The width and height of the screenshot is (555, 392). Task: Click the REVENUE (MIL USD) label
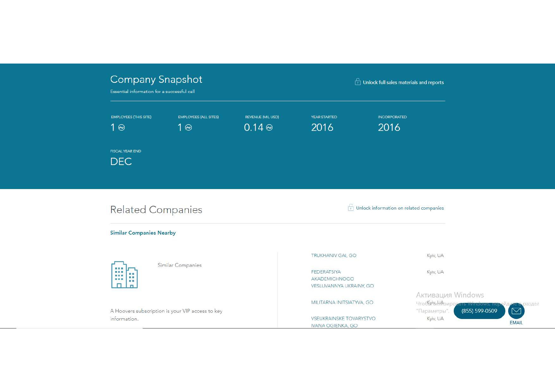coord(262,117)
